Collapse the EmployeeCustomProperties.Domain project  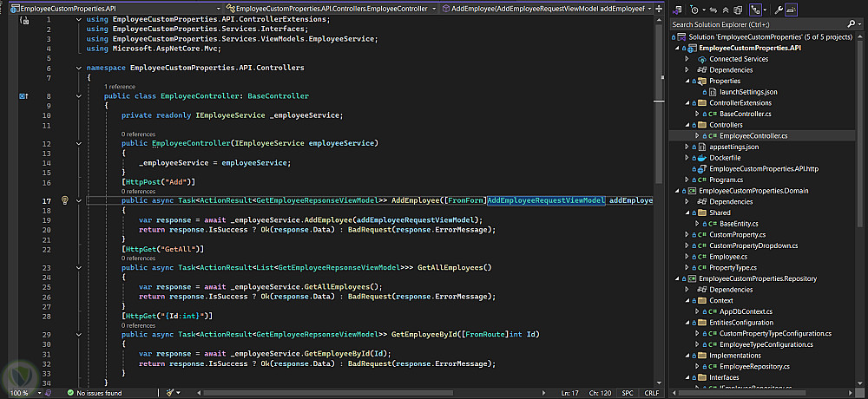point(676,191)
